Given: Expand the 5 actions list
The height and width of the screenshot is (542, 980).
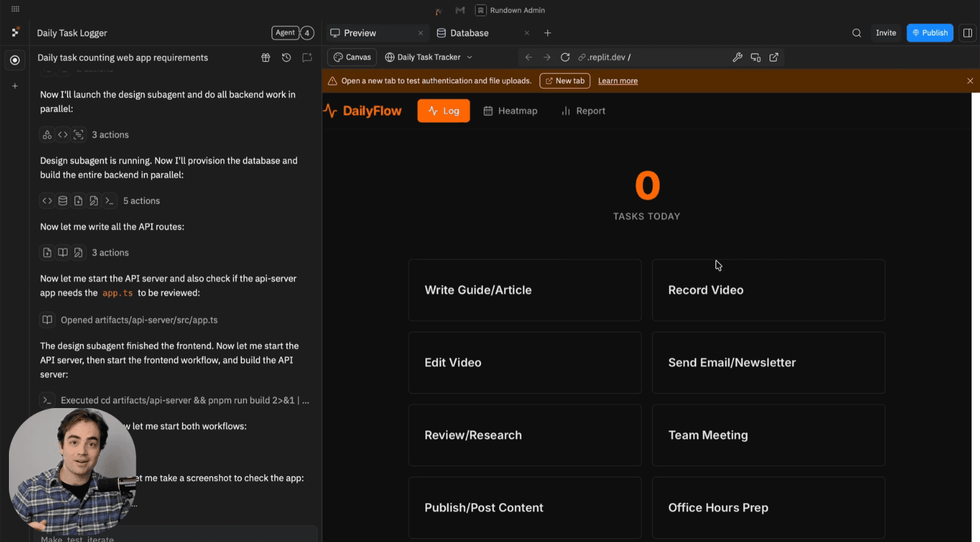Looking at the screenshot, I should (141, 200).
